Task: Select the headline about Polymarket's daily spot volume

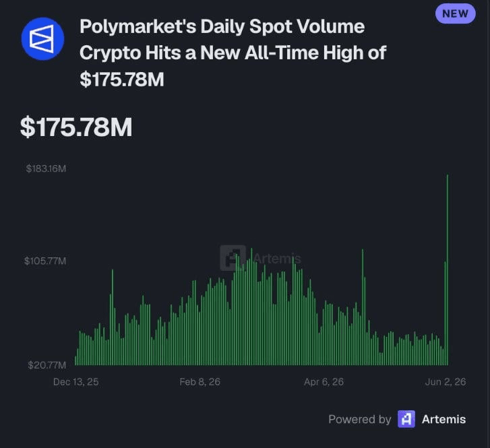Action: pyautogui.click(x=233, y=53)
